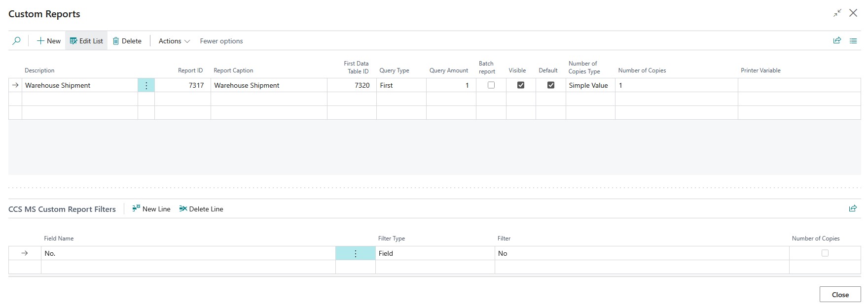Screen dimensions: 868x307
Task: Click the Filter Type cell showing Field
Action: pyautogui.click(x=434, y=253)
